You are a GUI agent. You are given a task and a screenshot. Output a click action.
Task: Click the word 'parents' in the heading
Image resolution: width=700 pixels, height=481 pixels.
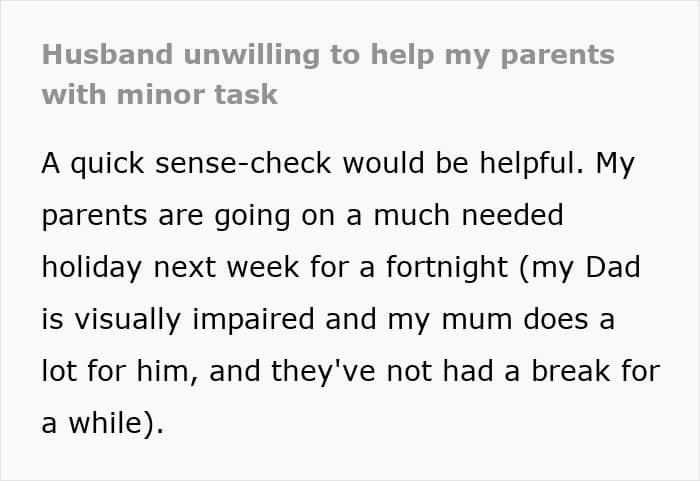(x=558, y=56)
